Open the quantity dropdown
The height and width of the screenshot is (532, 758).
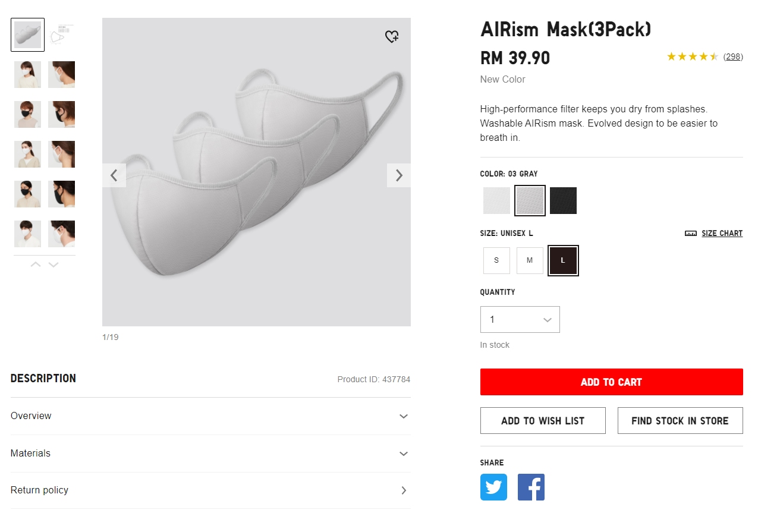tap(520, 320)
